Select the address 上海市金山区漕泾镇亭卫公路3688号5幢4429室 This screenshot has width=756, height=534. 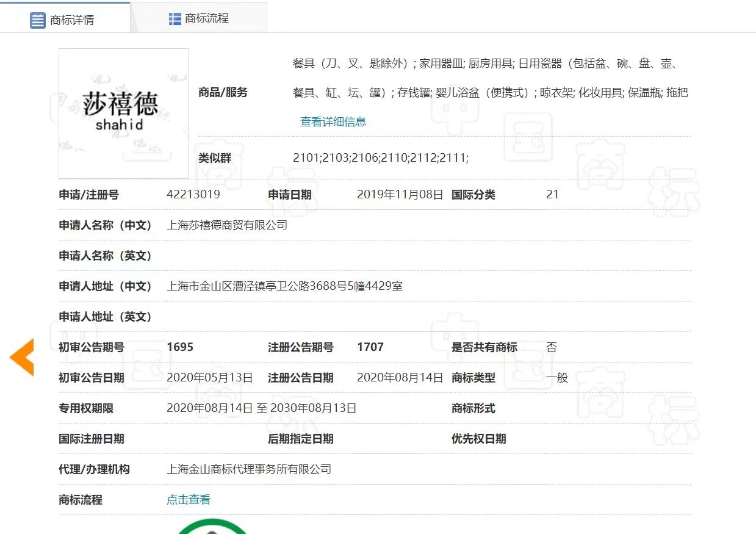285,286
